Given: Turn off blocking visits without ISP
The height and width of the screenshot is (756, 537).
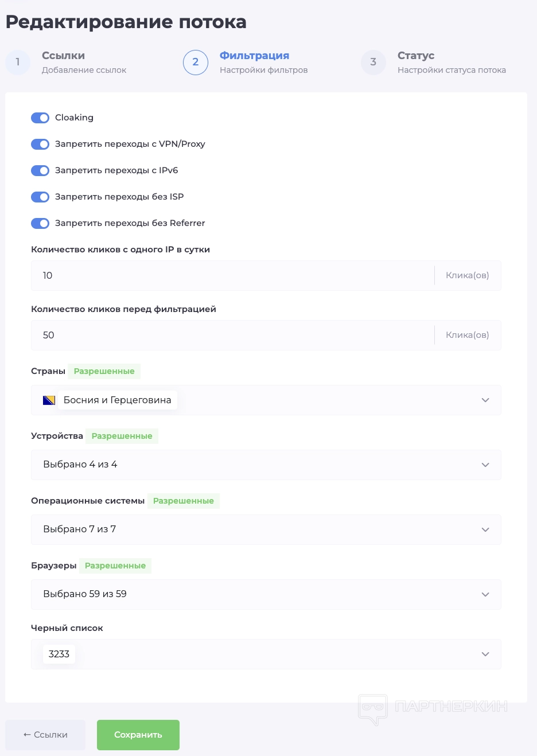Looking at the screenshot, I should tap(40, 197).
